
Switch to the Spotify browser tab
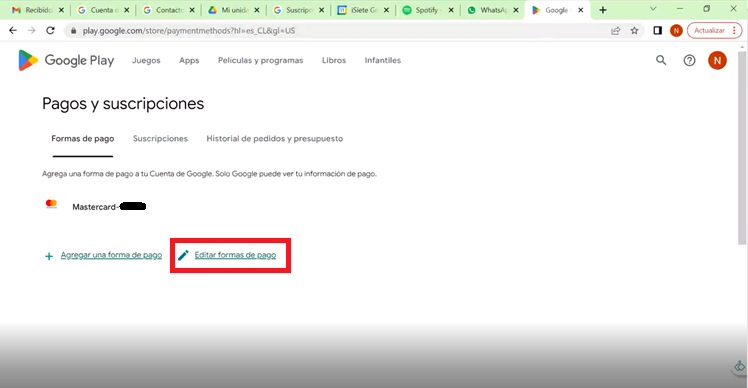pyautogui.click(x=427, y=10)
